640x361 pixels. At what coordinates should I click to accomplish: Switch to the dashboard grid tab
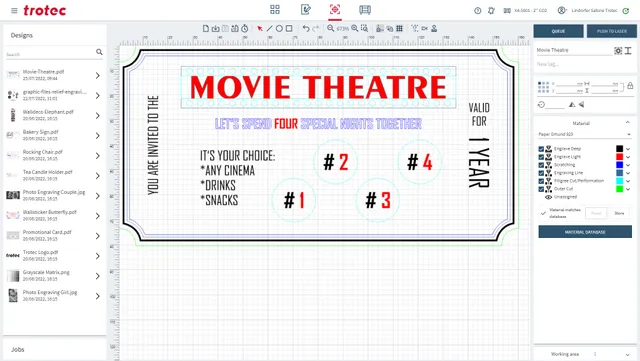(275, 9)
